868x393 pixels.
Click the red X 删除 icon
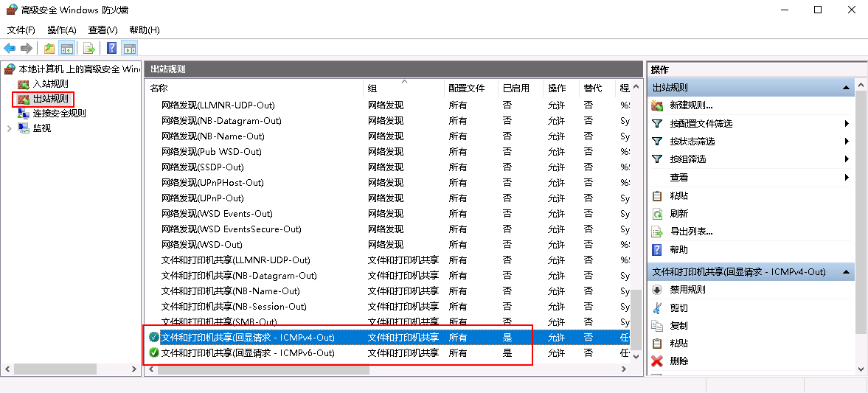pyautogui.click(x=657, y=361)
